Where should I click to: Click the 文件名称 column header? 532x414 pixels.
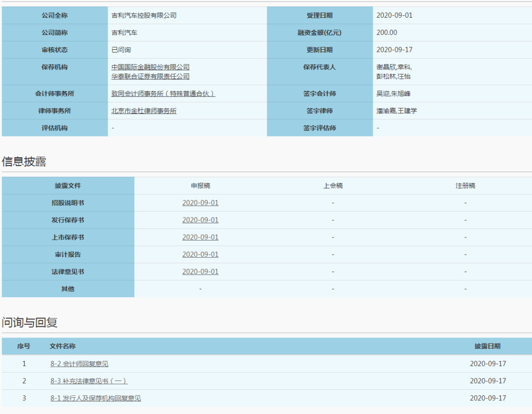(x=63, y=346)
